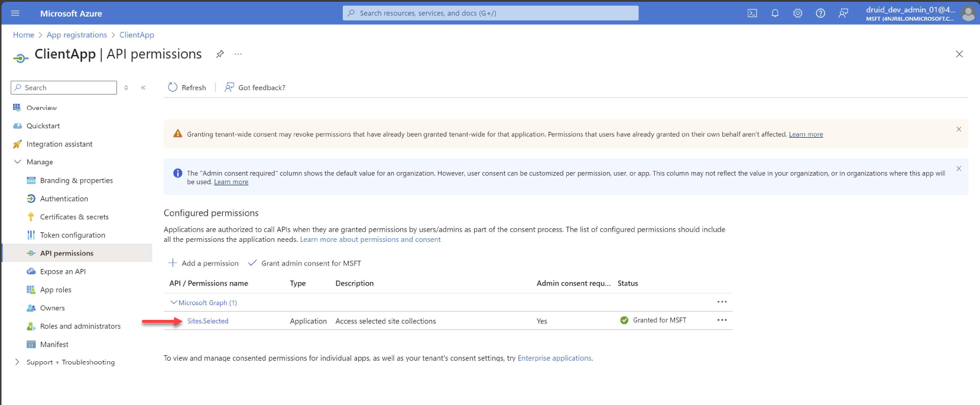The width and height of the screenshot is (980, 405).
Task: Click the sidebar Search field
Action: [64, 88]
